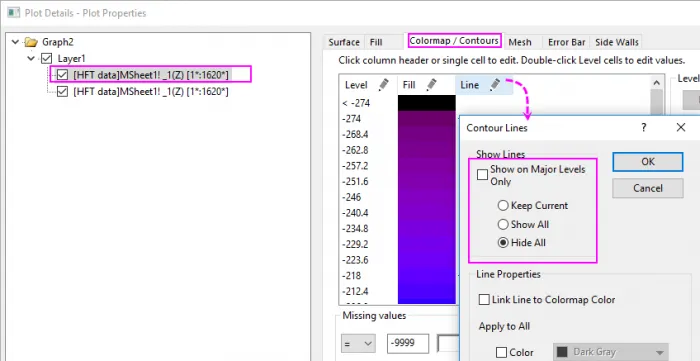Viewport: 700px width, 361px height.
Task: Click pencil icon beside Level header
Action: coord(383,85)
